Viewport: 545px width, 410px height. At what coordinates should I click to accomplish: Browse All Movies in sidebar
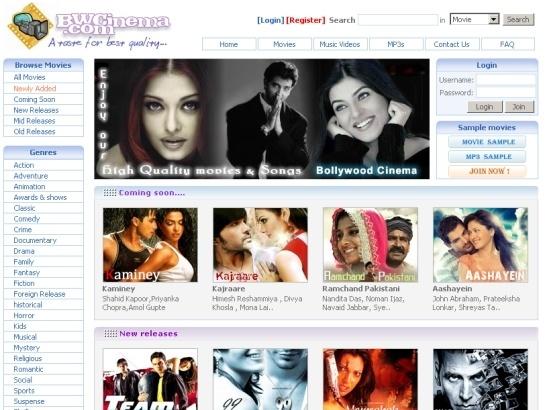pos(30,77)
